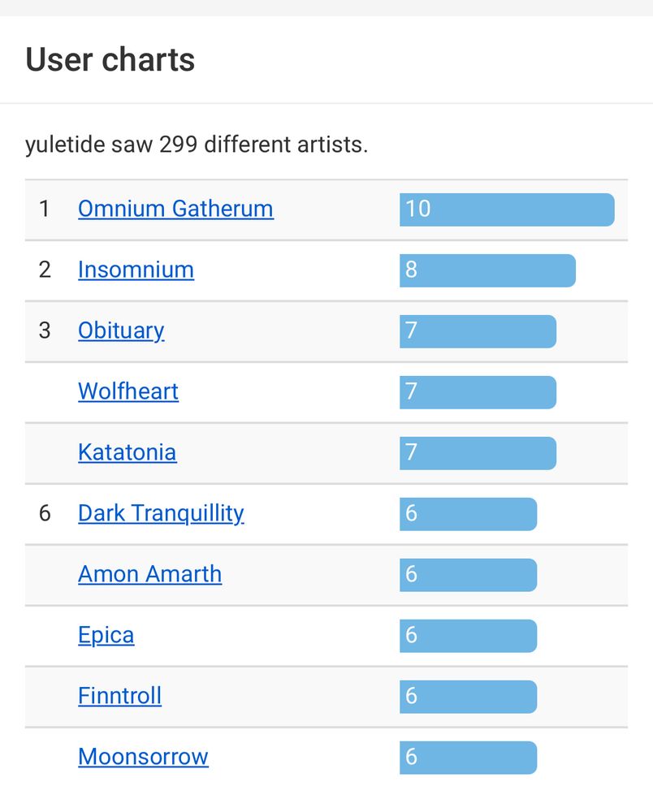The height and width of the screenshot is (812, 653).
Task: Click the rank number 1 cell
Action: click(45, 209)
